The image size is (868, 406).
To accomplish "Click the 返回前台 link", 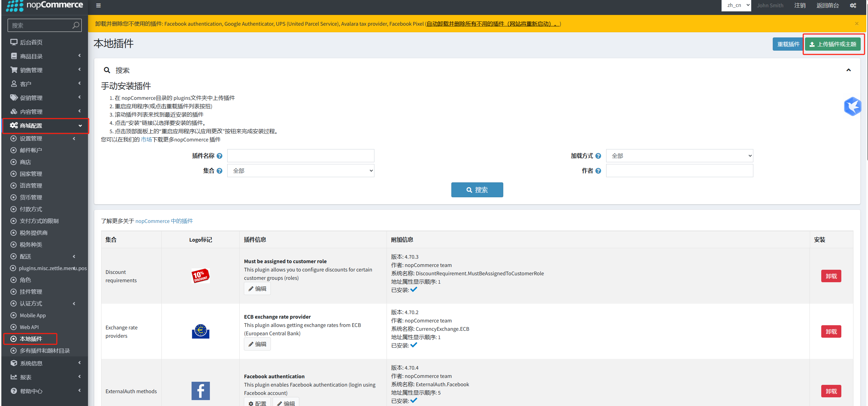I will point(827,5).
